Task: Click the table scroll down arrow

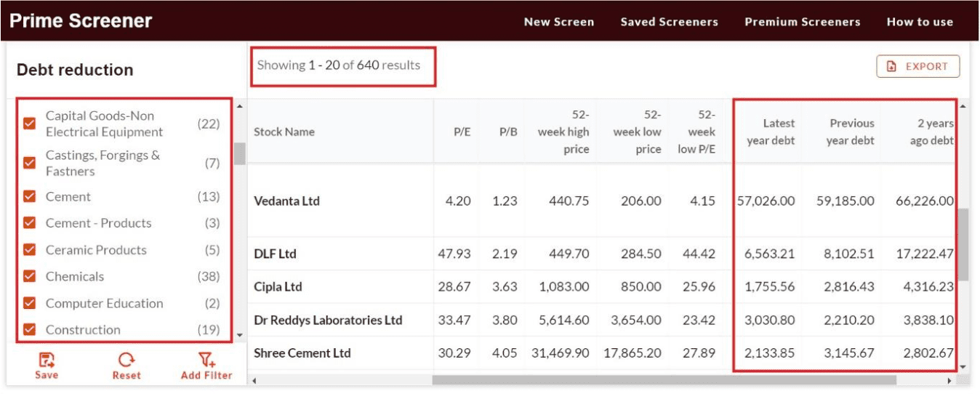Action: click(x=964, y=366)
